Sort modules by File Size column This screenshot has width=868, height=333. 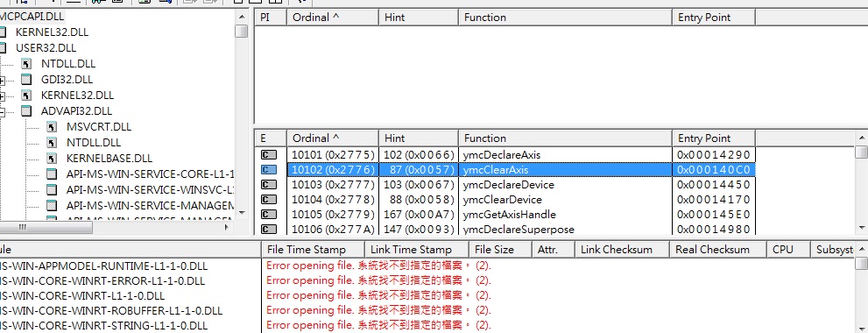click(500, 250)
